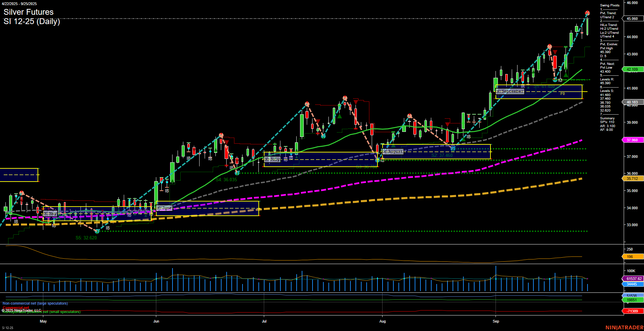Expand the Swing Pivots summary section

610,5
